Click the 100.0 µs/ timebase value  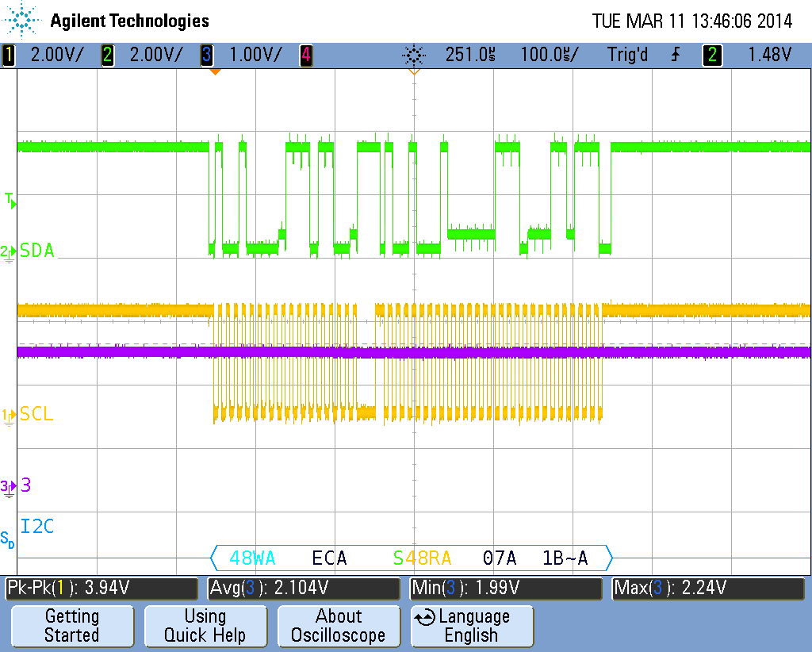click(x=550, y=55)
